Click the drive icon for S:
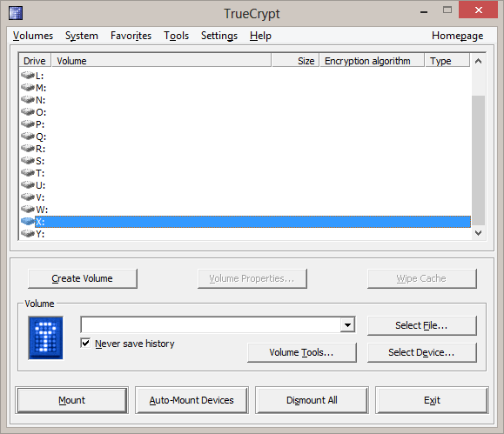Viewport: 504px width, 434px height. click(x=28, y=161)
